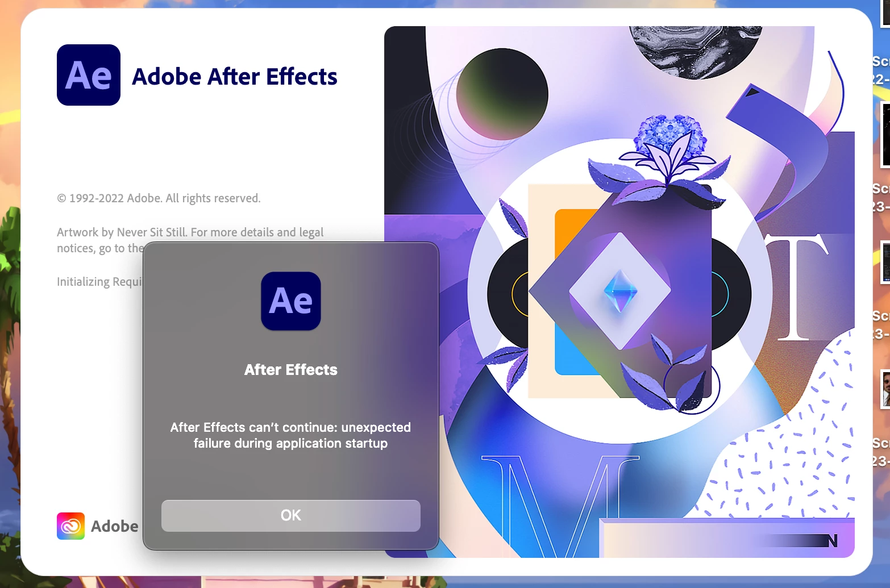Screen dimensions: 890x588
Task: Click the '© 1992-2022 Adobe. All rights reserved.' text
Action: [159, 198]
